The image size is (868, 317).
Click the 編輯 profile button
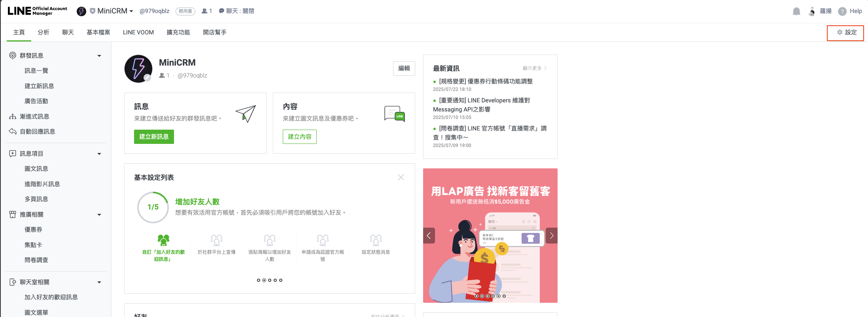(404, 68)
